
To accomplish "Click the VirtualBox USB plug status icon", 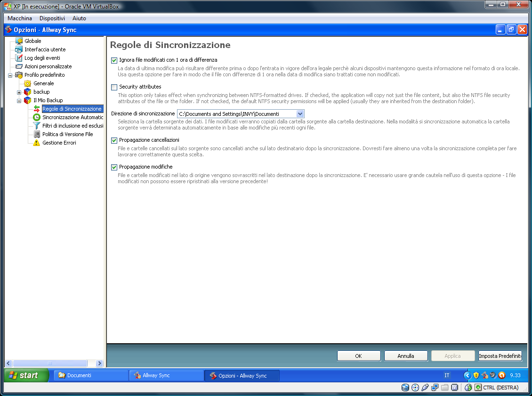I will coord(425,388).
